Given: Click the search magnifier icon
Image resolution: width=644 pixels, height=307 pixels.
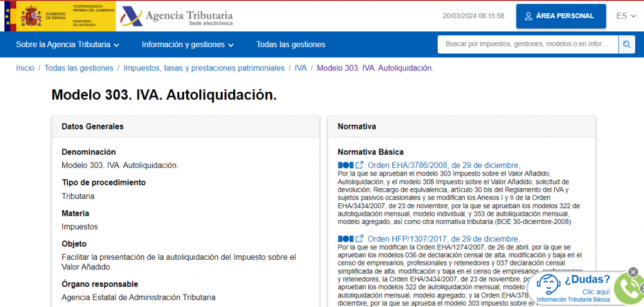Looking at the screenshot, I should coord(626,45).
